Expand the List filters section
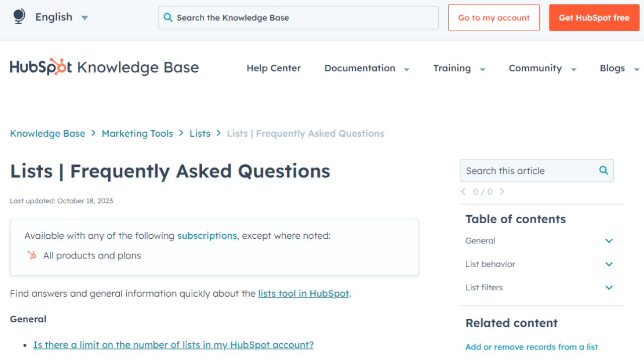 pos(609,288)
